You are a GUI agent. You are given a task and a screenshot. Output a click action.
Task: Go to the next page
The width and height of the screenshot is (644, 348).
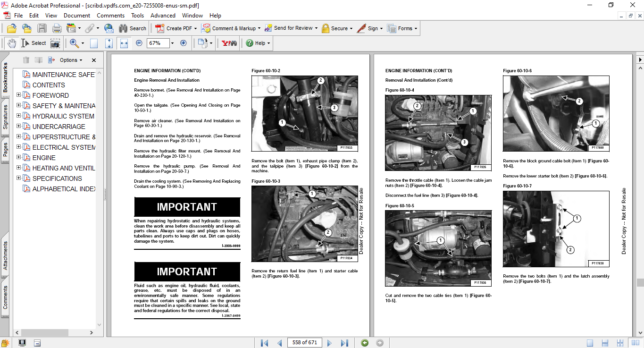coord(329,343)
